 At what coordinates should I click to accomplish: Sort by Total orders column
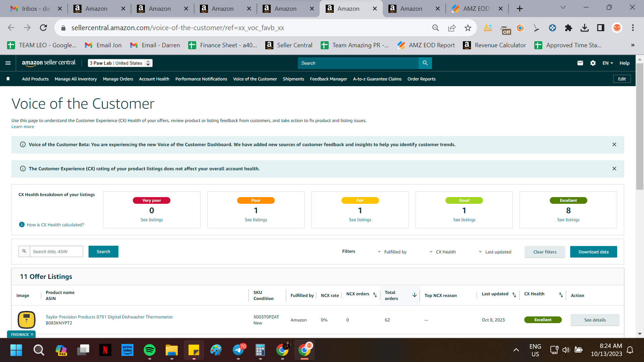pyautogui.click(x=415, y=295)
